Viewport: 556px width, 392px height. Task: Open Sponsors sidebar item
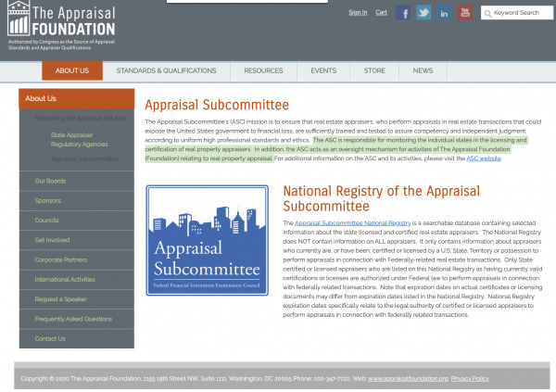pos(77,201)
